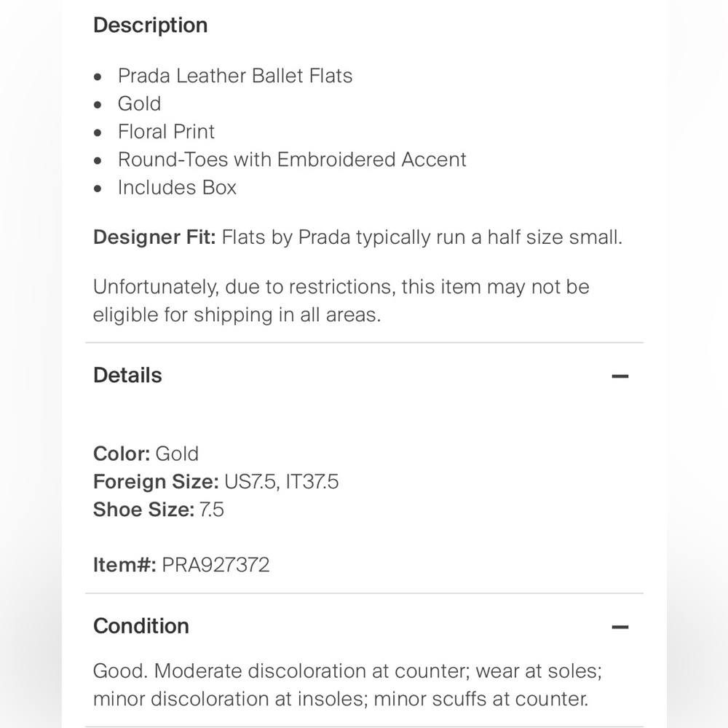Click the Floral Print bullet text
728x728 pixels.
click(166, 132)
